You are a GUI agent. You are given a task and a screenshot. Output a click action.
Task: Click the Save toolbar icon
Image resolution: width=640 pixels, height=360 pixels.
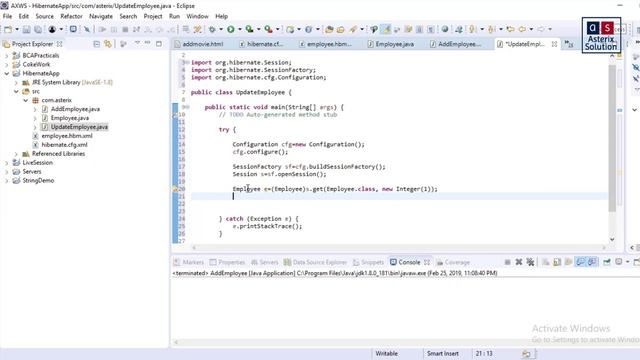coord(26,29)
